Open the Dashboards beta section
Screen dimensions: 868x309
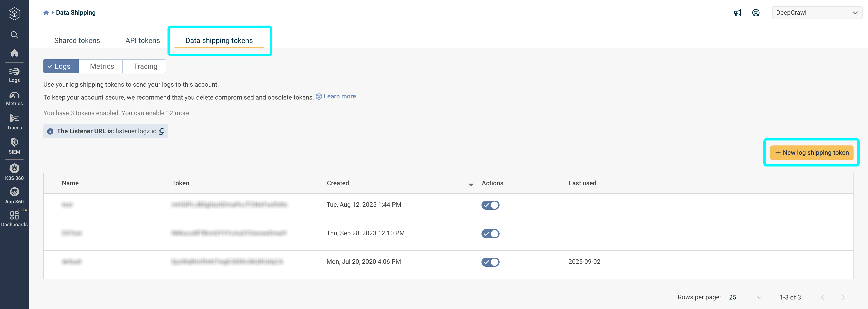pos(14,217)
